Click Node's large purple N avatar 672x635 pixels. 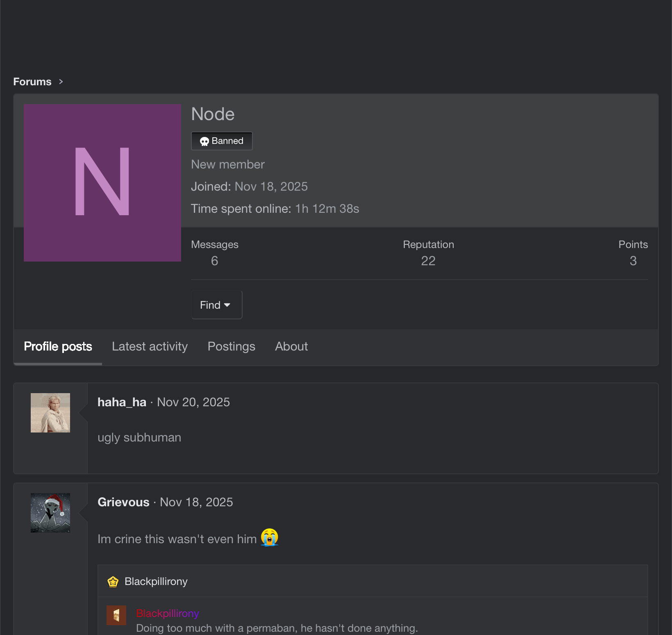click(x=102, y=182)
